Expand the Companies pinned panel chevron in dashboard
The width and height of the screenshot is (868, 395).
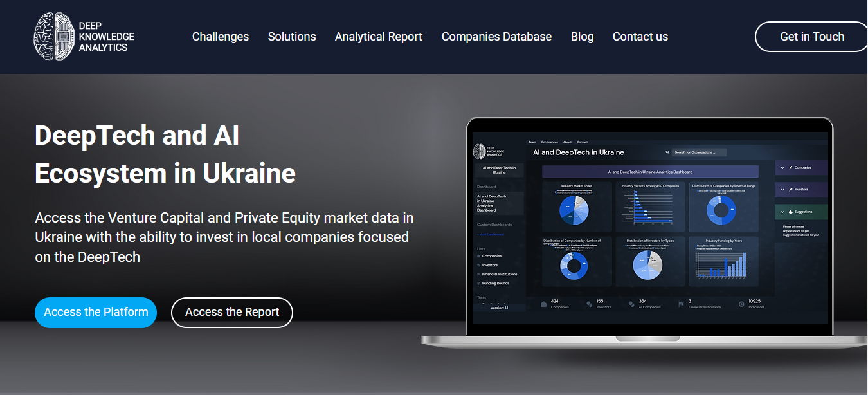click(x=782, y=167)
